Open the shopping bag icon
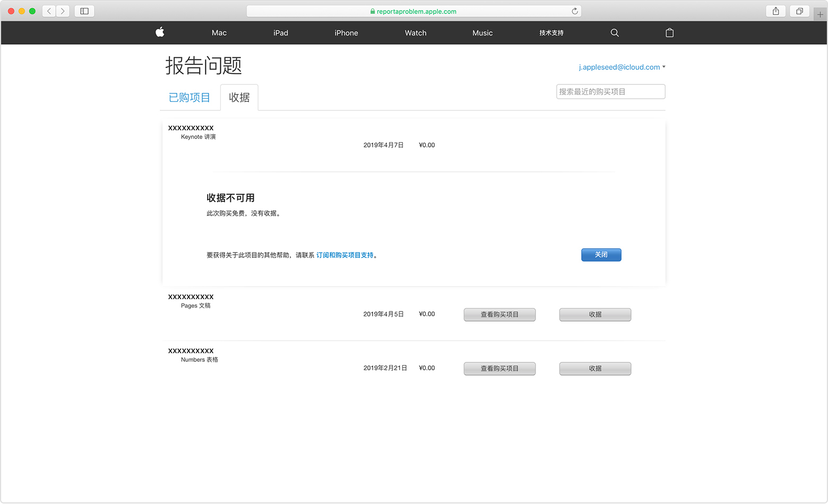 (669, 33)
